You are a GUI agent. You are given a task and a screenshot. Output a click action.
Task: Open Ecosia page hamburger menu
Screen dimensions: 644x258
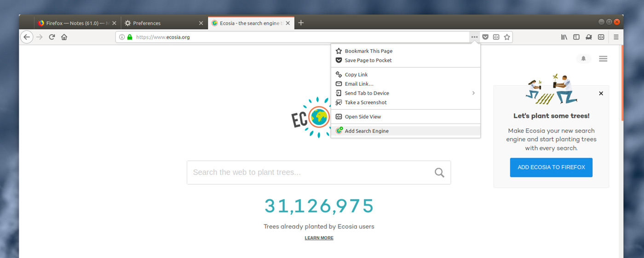click(x=603, y=59)
